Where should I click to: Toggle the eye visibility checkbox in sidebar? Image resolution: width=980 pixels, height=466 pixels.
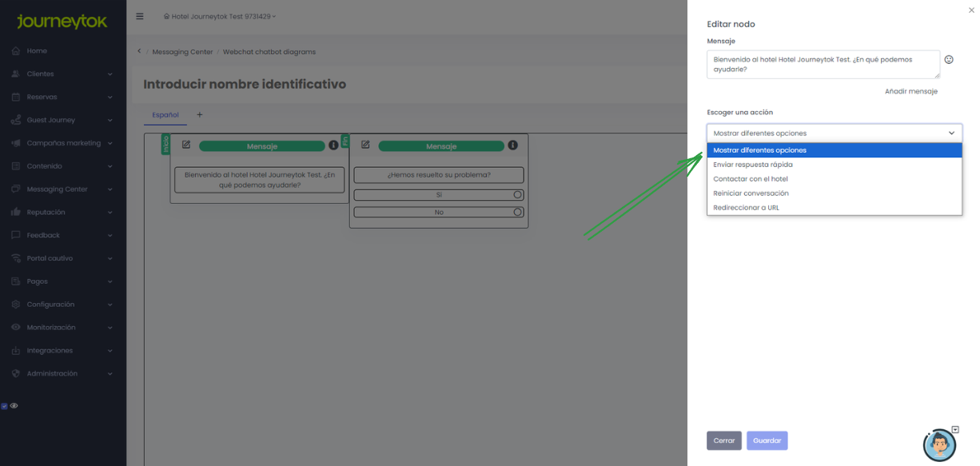point(5,406)
